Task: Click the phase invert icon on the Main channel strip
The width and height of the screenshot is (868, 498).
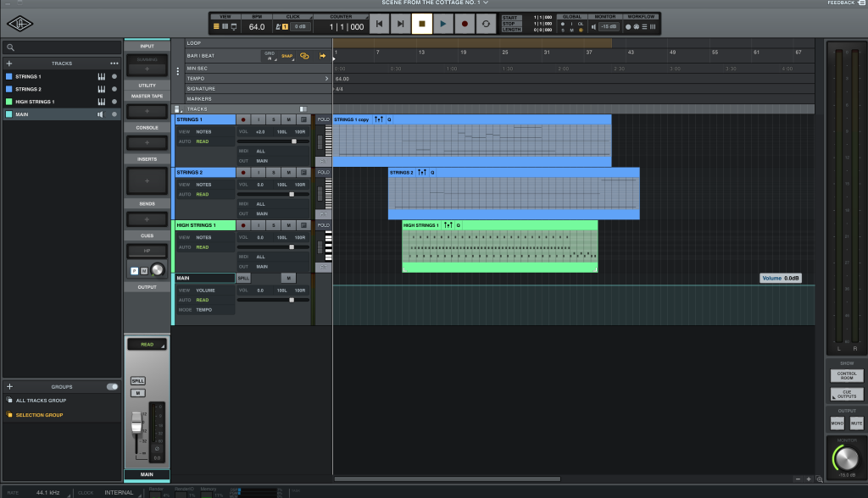Action: coord(155,448)
